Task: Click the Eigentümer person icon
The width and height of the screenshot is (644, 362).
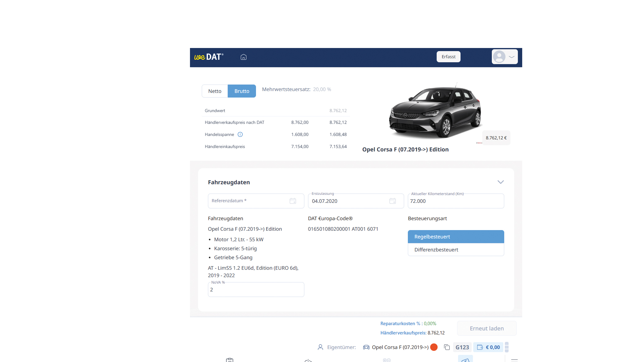Action: coord(320,347)
